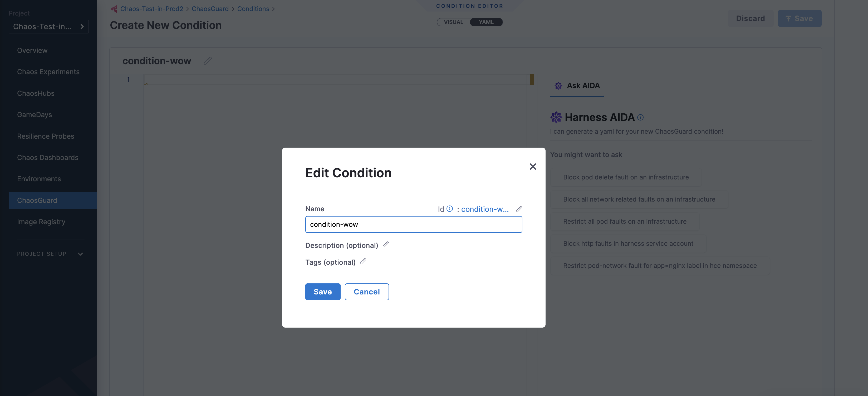
Task: Go to Environments in sidebar
Action: coord(39,179)
